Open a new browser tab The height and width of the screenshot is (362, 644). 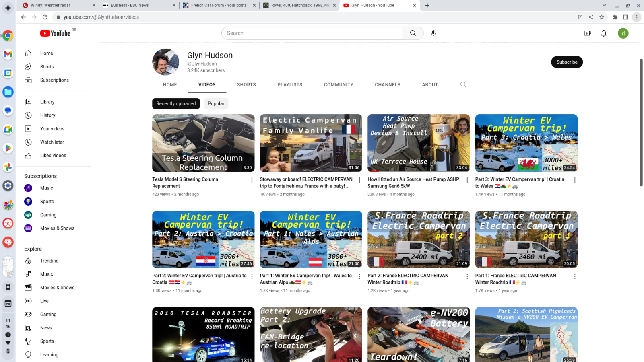[427, 5]
